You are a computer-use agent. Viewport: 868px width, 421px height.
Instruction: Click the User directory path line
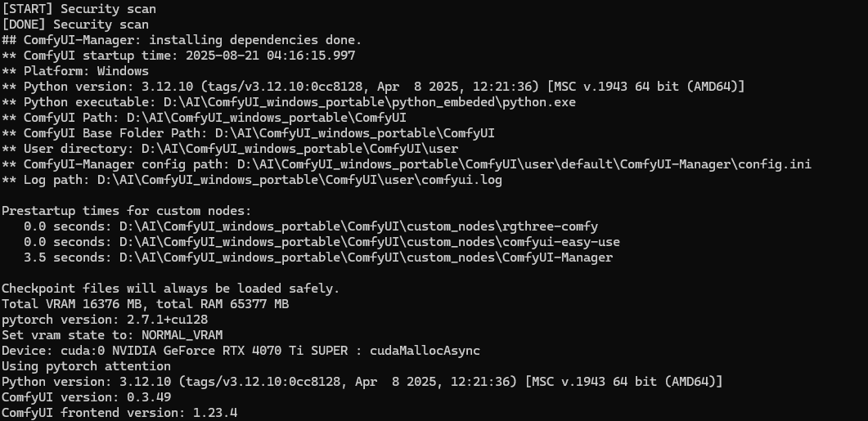[x=230, y=149]
